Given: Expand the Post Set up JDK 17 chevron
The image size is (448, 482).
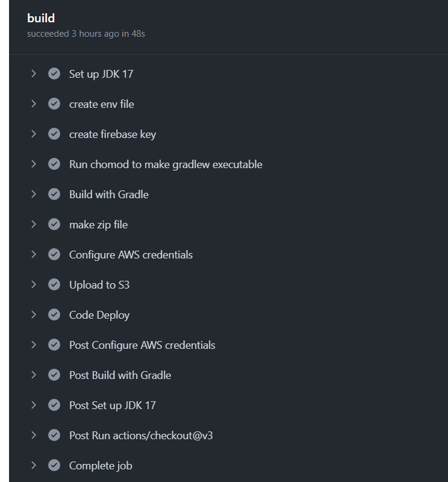Looking at the screenshot, I should point(34,405).
